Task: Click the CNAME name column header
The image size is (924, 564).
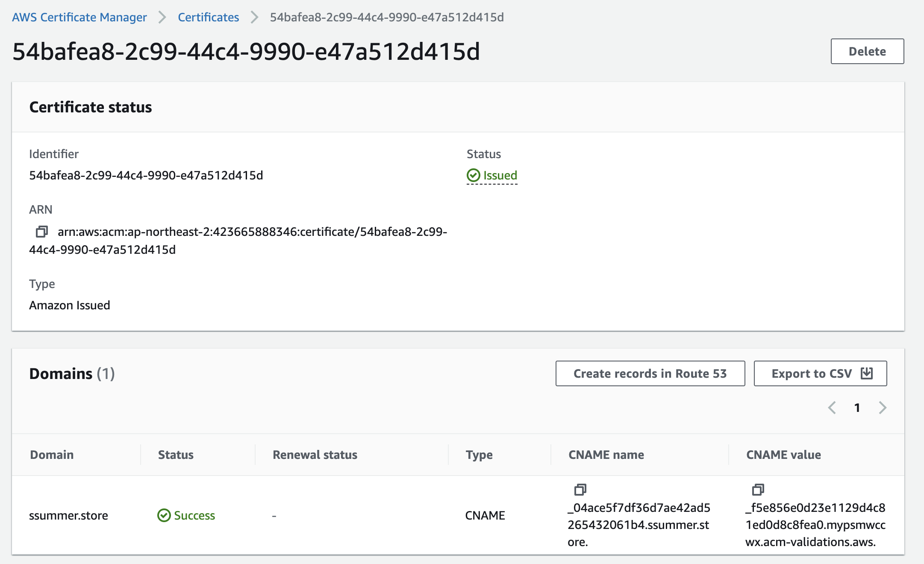Action: tap(606, 455)
